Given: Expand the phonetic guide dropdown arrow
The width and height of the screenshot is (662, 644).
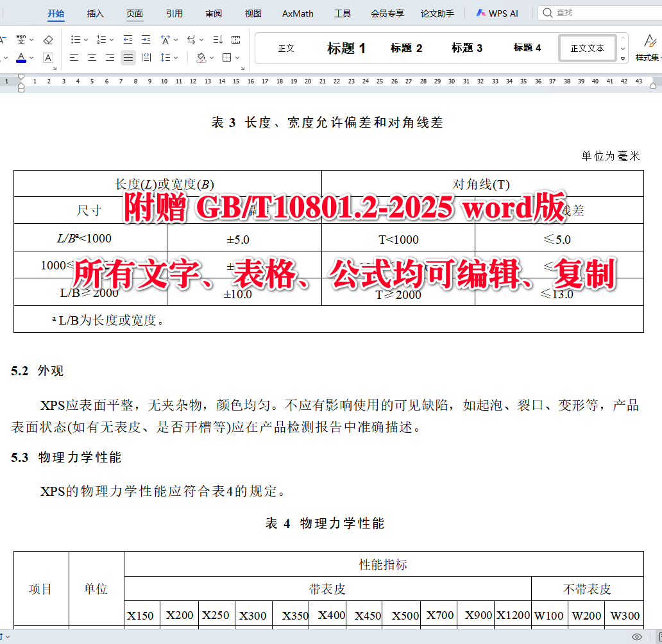Looking at the screenshot, I should [31, 40].
